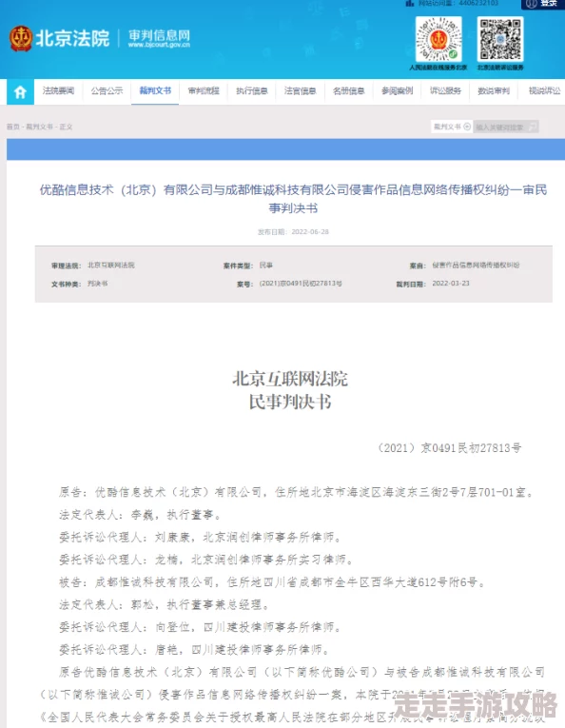Click case number (2021)京0491民初27813号 in info box
The width and height of the screenshot is (565, 728).
301,284
